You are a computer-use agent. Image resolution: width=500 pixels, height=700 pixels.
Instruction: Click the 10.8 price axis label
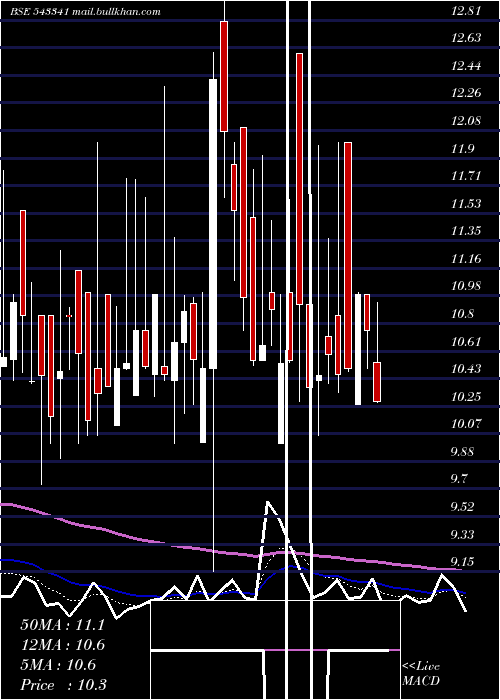[462, 314]
